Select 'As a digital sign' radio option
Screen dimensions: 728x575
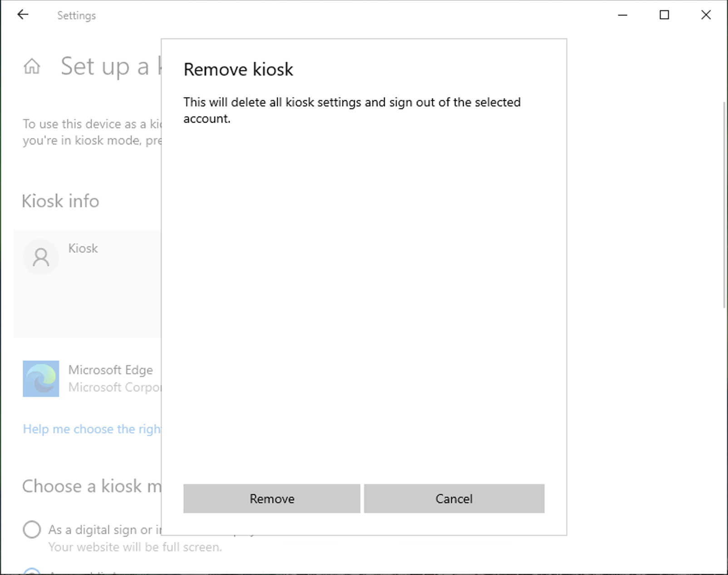point(32,530)
